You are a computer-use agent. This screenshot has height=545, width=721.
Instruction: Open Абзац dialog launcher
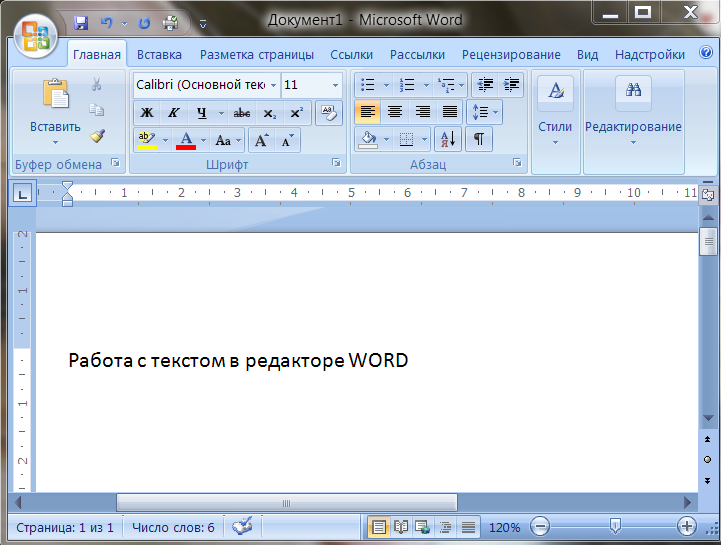coord(517,163)
